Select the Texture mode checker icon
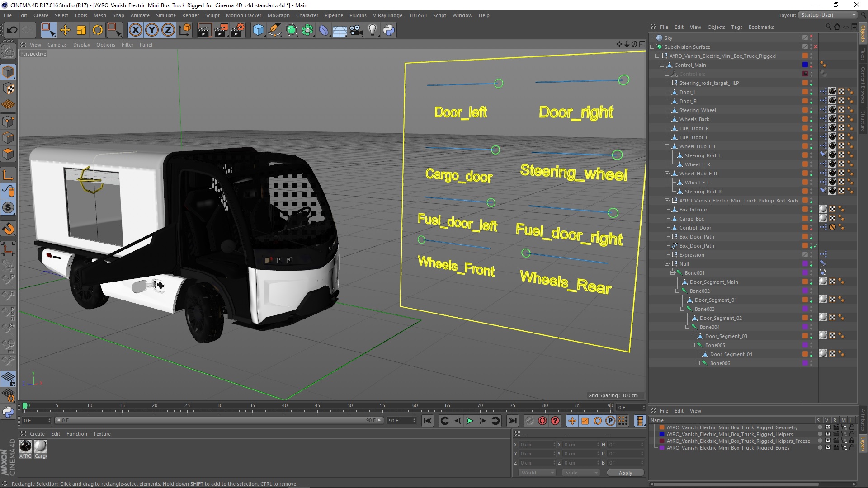The width and height of the screenshot is (868, 488). [8, 89]
